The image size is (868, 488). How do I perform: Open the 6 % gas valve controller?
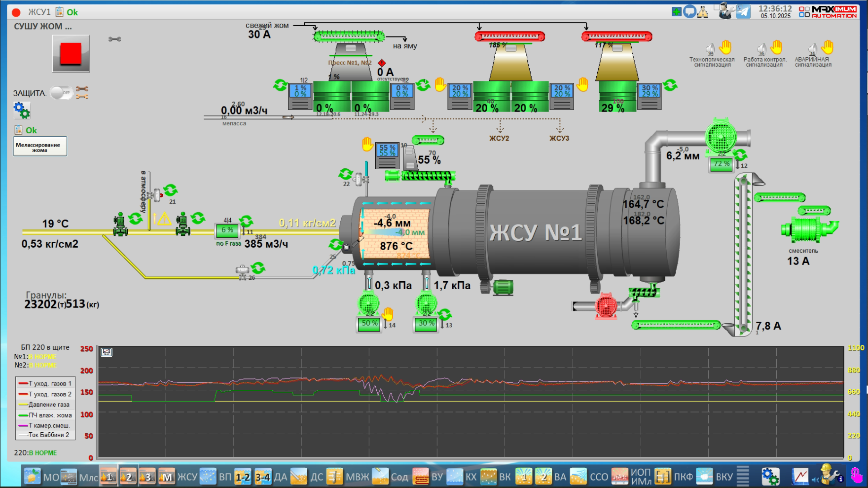[227, 230]
